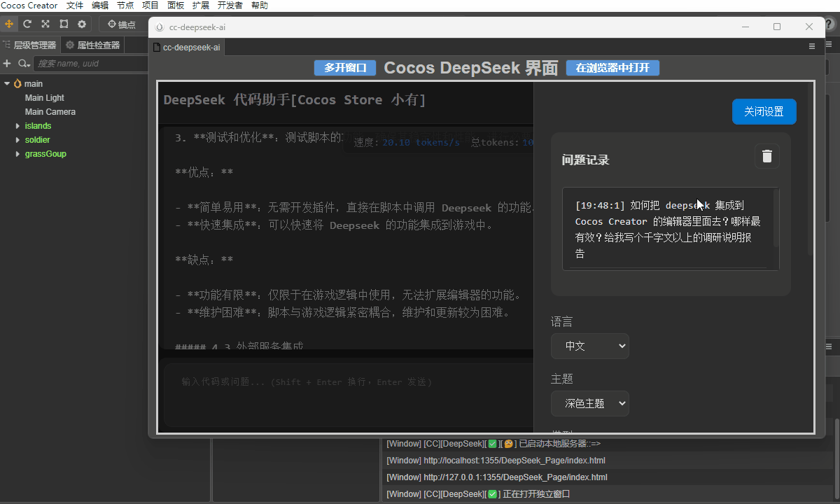Select the soldier tree node

[37, 140]
